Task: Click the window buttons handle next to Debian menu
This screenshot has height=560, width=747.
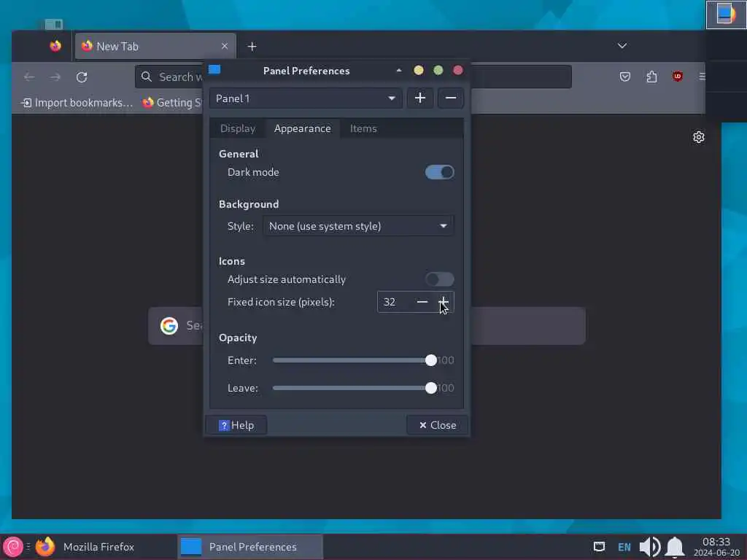Action: [28, 547]
